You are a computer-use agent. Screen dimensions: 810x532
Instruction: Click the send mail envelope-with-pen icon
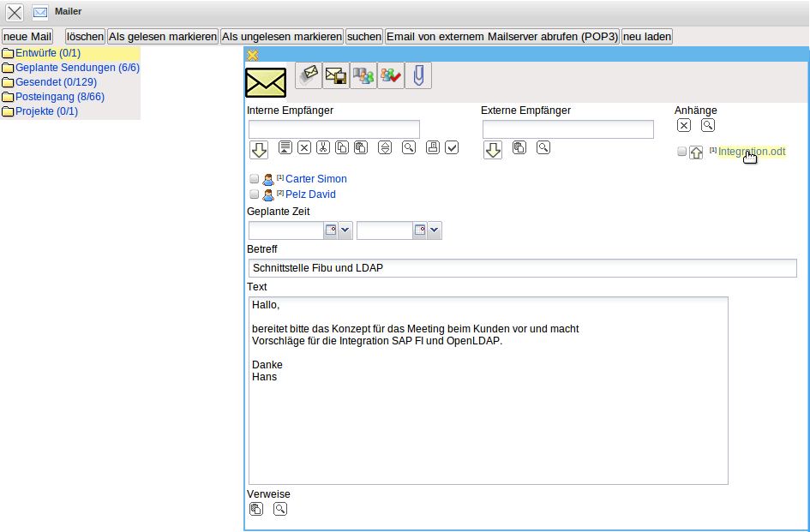309,75
